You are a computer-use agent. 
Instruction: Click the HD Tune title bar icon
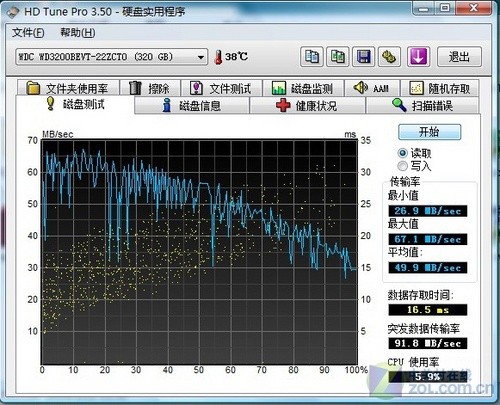(13, 12)
